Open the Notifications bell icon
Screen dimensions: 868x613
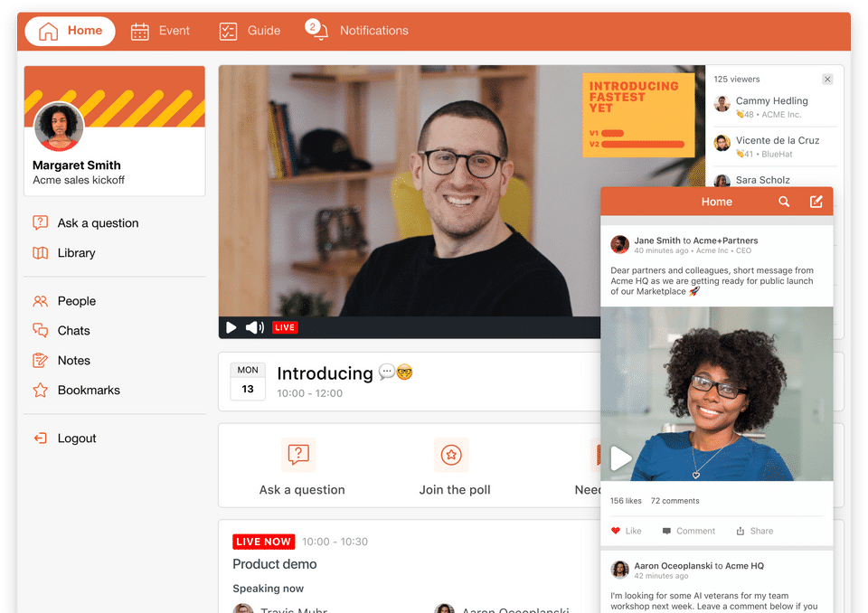click(317, 30)
